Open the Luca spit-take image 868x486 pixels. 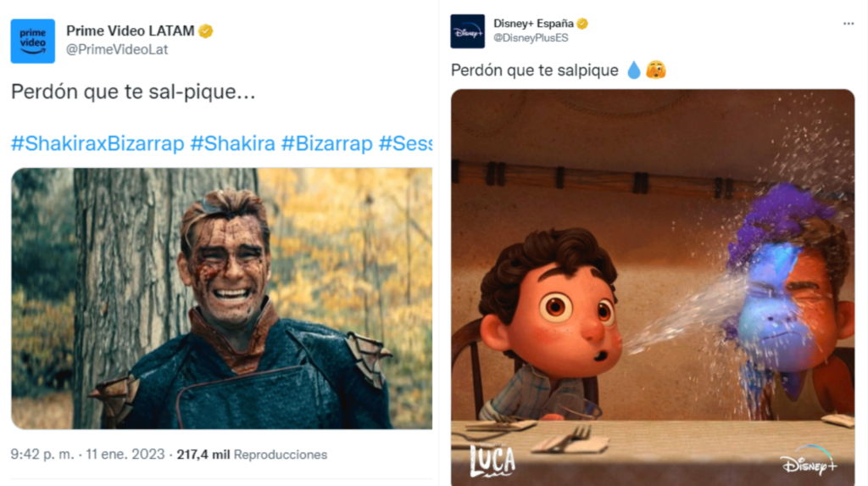pos(653,288)
